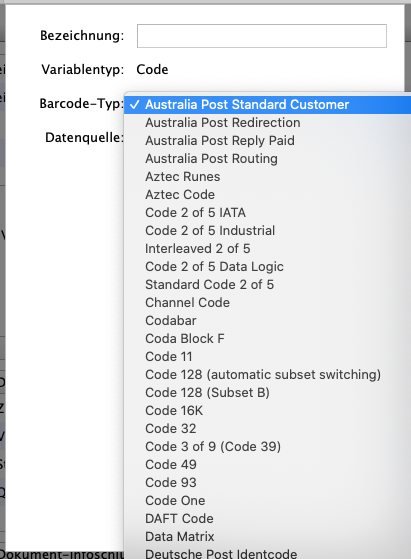
Task: Select Coda Block F entry
Action: point(267,339)
